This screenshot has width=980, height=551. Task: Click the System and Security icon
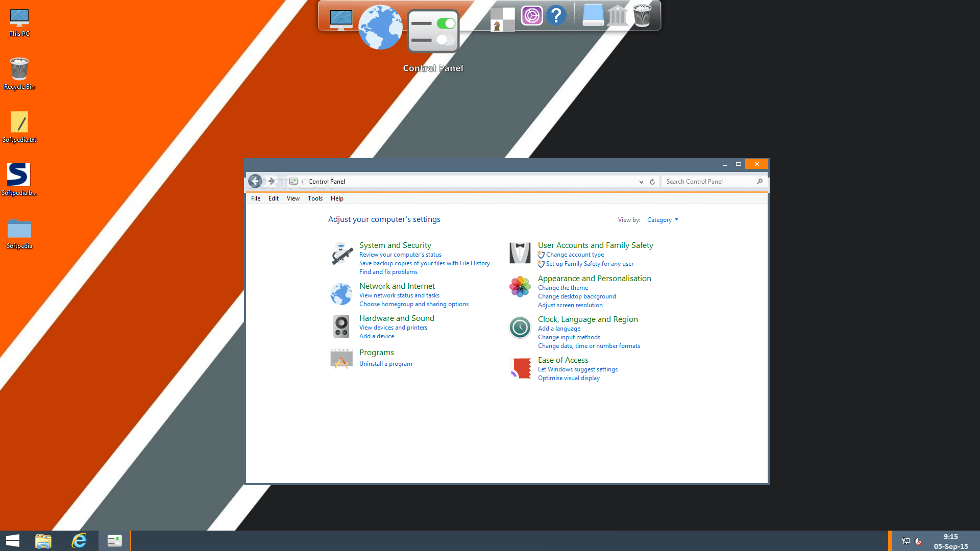click(x=341, y=254)
